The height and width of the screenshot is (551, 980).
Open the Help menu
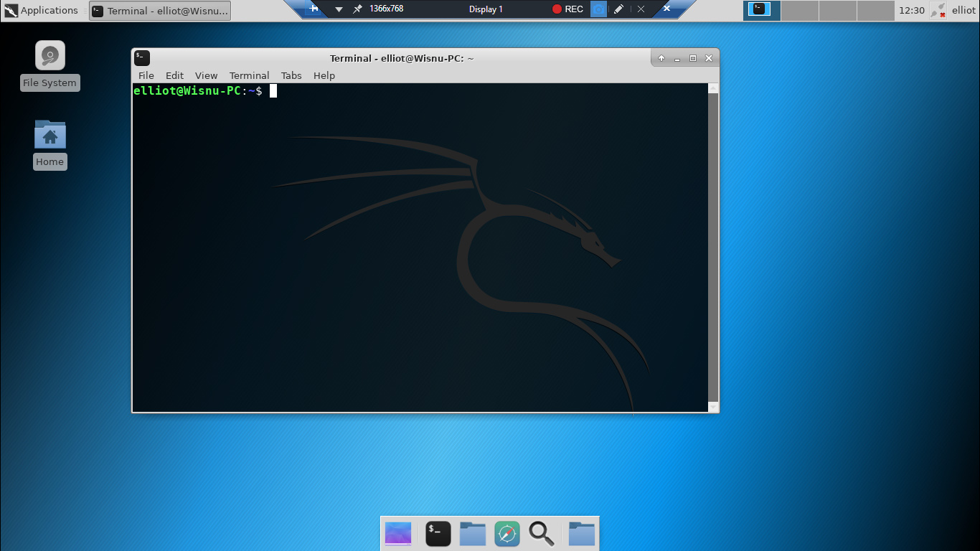click(324, 75)
